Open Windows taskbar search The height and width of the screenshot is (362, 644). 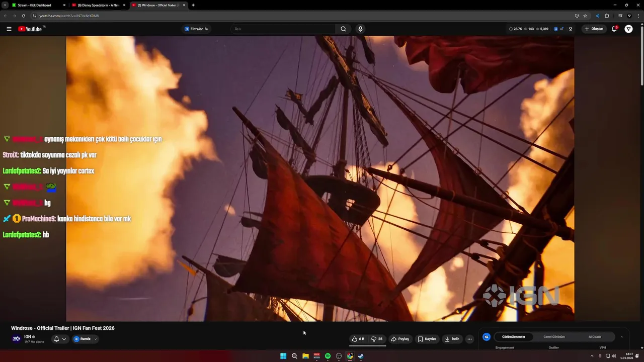294,356
